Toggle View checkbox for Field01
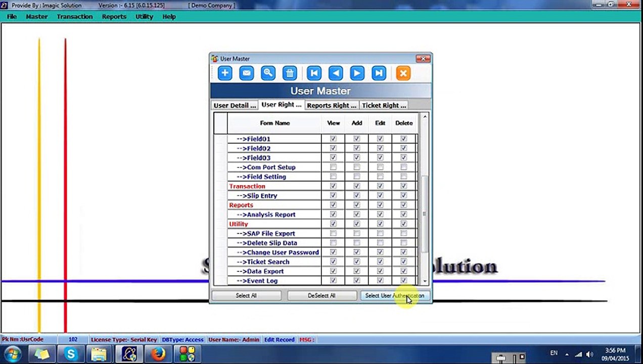643x364 pixels. point(333,139)
